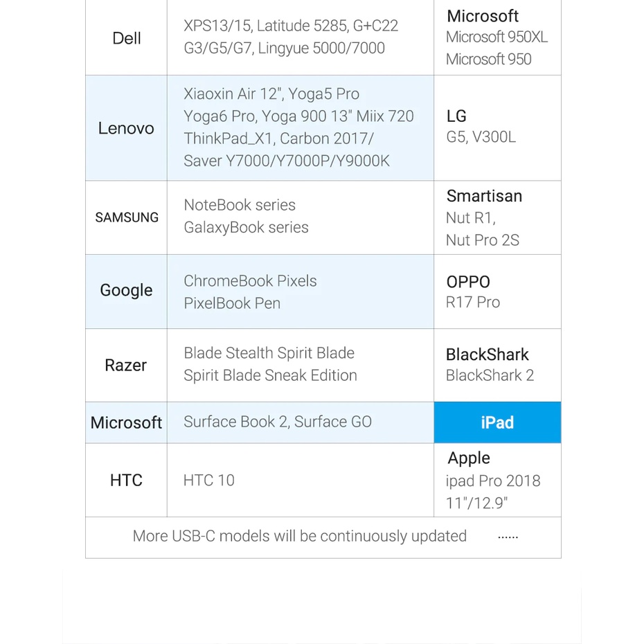Click the NoteBook series text
The image size is (644, 644).
[x=240, y=205]
